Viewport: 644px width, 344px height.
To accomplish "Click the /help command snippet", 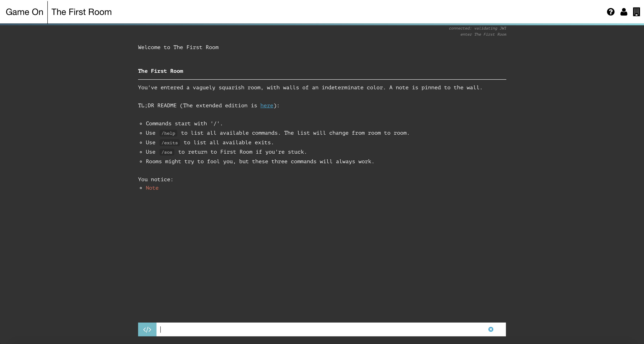I will (x=168, y=133).
